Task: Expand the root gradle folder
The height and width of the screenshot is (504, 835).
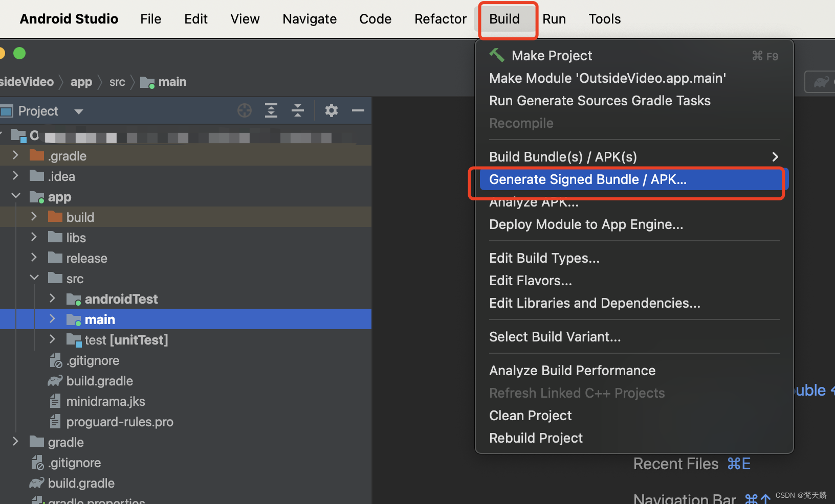Action: click(15, 441)
